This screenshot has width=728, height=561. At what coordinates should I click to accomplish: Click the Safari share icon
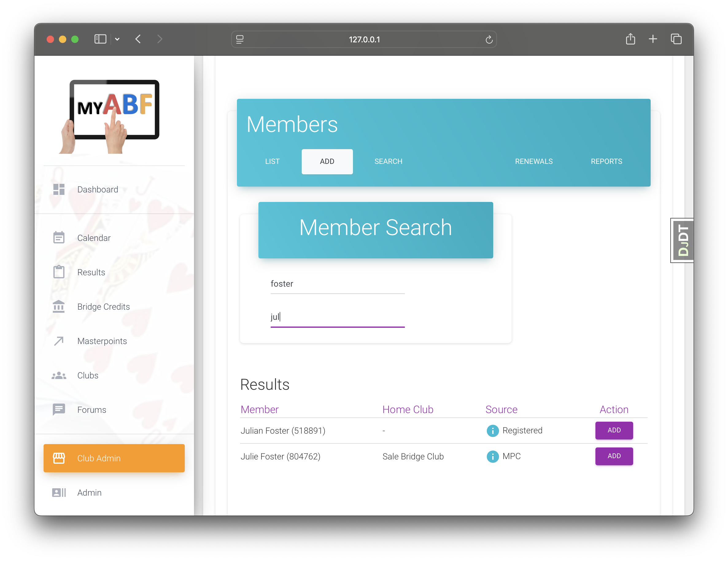pyautogui.click(x=630, y=39)
